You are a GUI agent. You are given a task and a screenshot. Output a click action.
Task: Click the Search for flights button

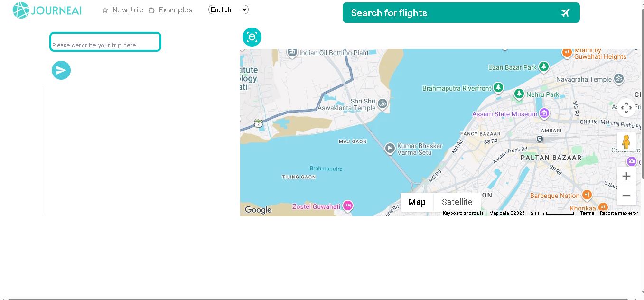pos(461,13)
